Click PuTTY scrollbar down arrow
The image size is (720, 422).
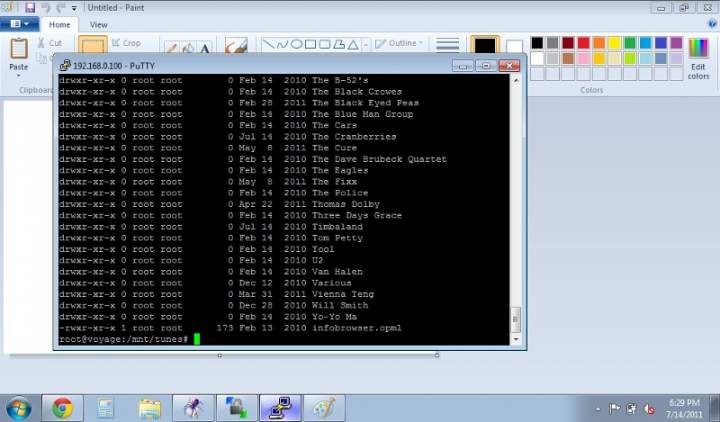click(x=516, y=339)
